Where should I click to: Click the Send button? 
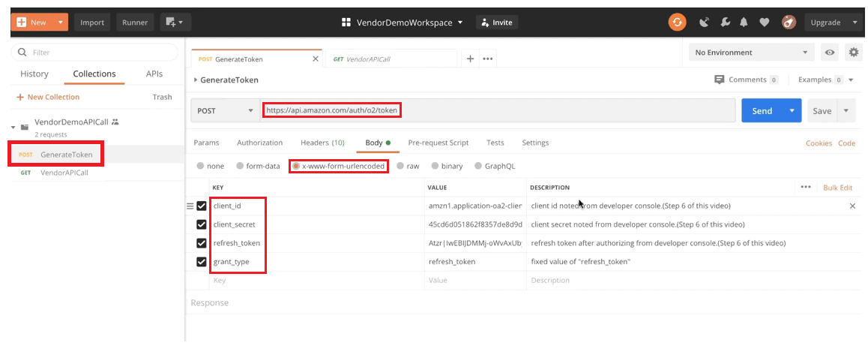pyautogui.click(x=762, y=111)
